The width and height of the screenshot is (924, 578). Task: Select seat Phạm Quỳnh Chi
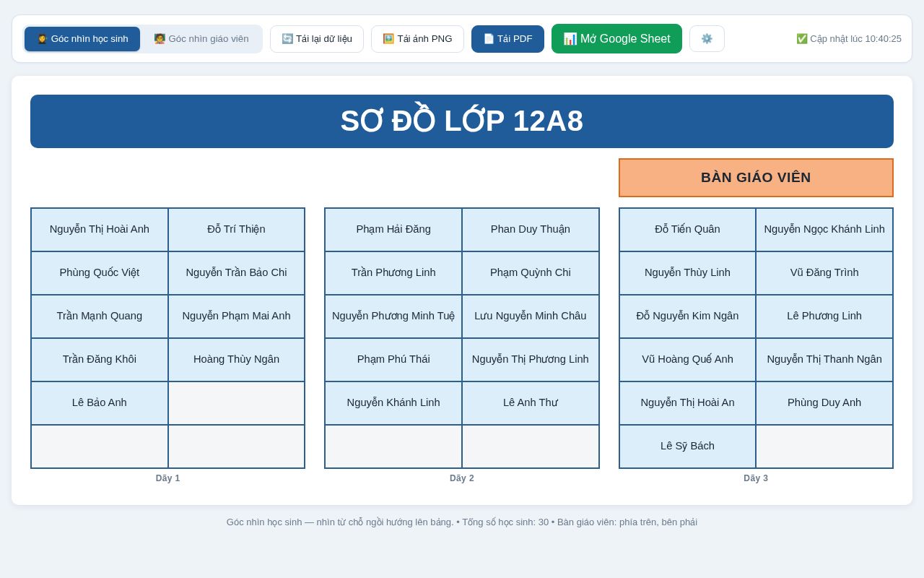coord(531,273)
